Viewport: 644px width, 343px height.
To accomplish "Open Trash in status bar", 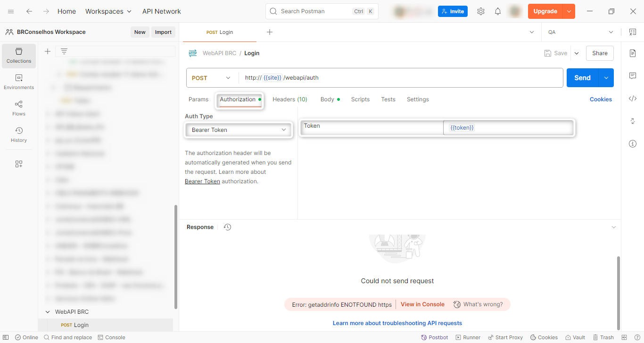I will click(603, 337).
